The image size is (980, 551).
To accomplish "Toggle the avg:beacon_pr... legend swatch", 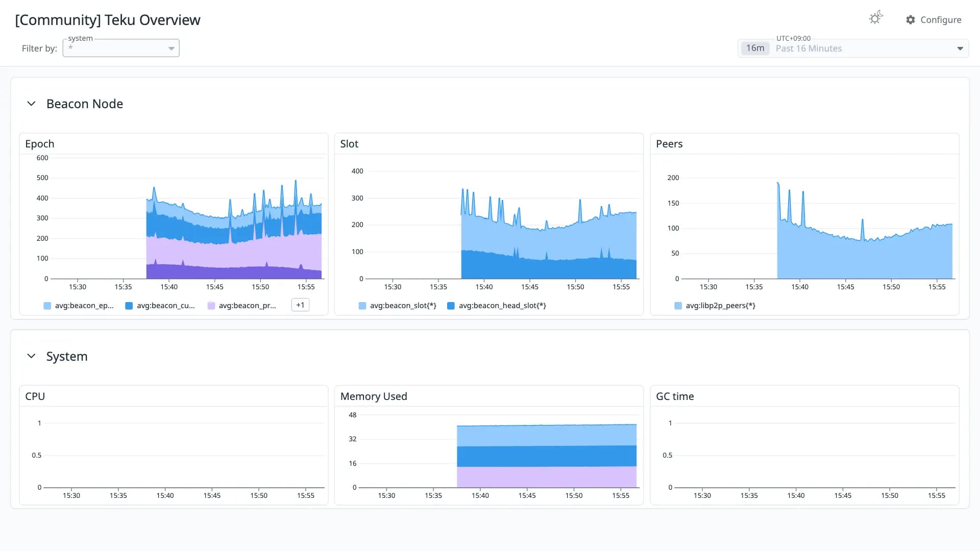I will pos(211,306).
